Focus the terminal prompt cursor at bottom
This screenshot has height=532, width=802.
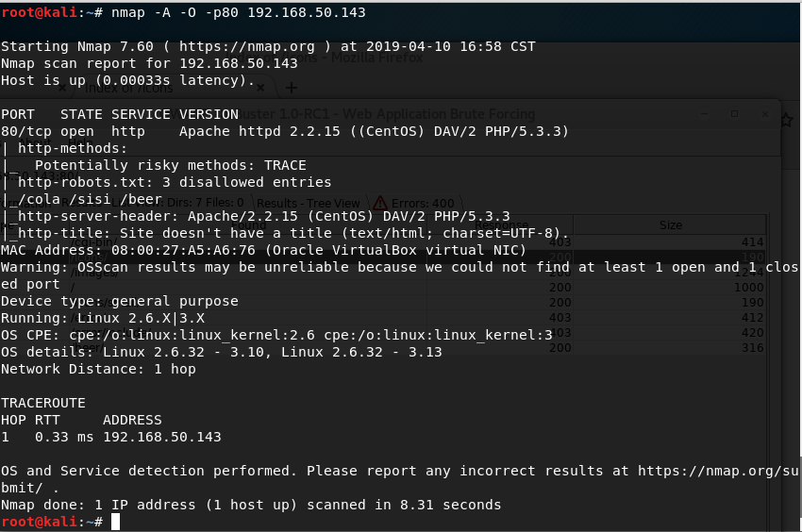116,522
